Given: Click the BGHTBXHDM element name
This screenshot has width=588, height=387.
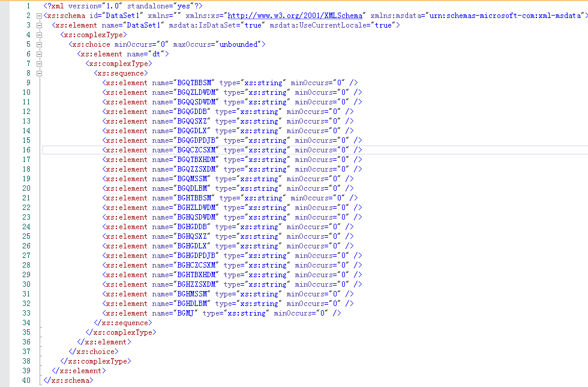Looking at the screenshot, I should (197, 275).
